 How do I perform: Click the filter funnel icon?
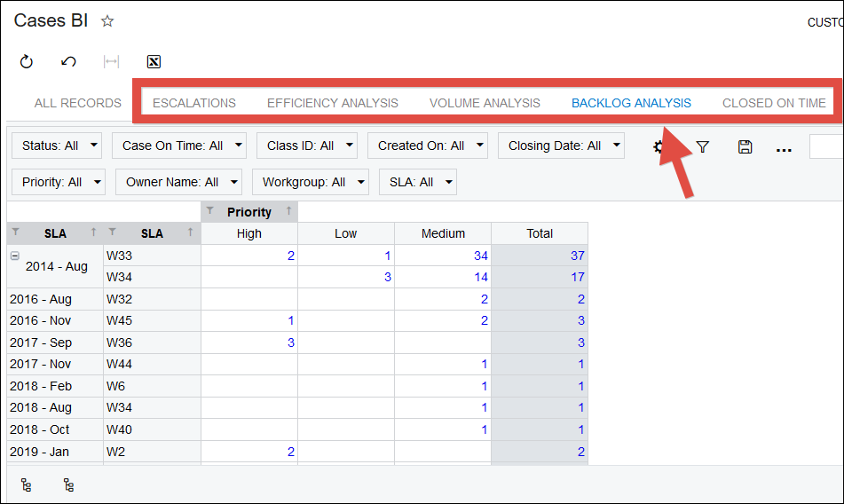pos(703,146)
